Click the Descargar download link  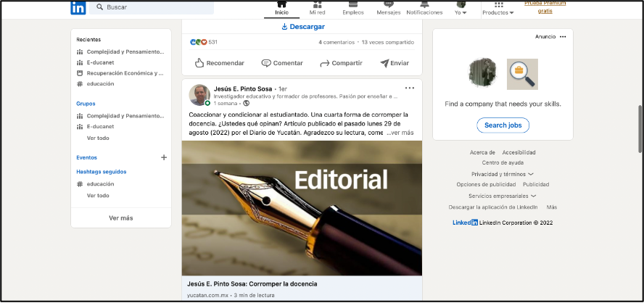coord(302,27)
